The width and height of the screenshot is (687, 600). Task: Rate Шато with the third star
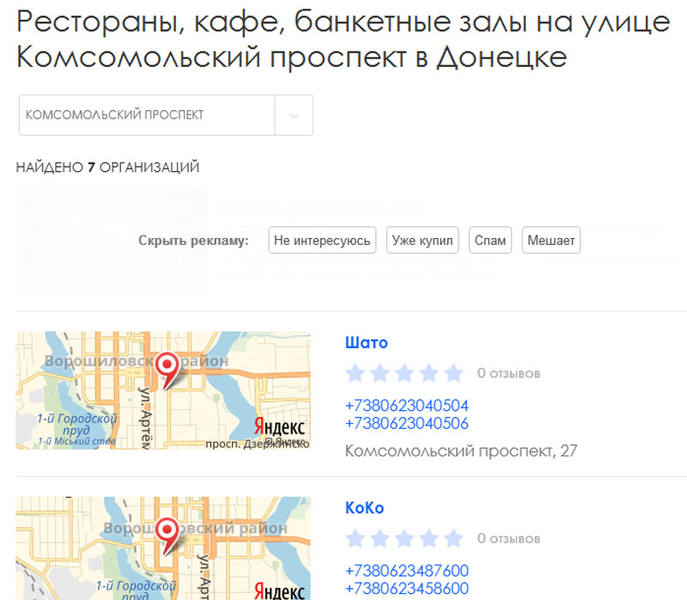point(404,373)
